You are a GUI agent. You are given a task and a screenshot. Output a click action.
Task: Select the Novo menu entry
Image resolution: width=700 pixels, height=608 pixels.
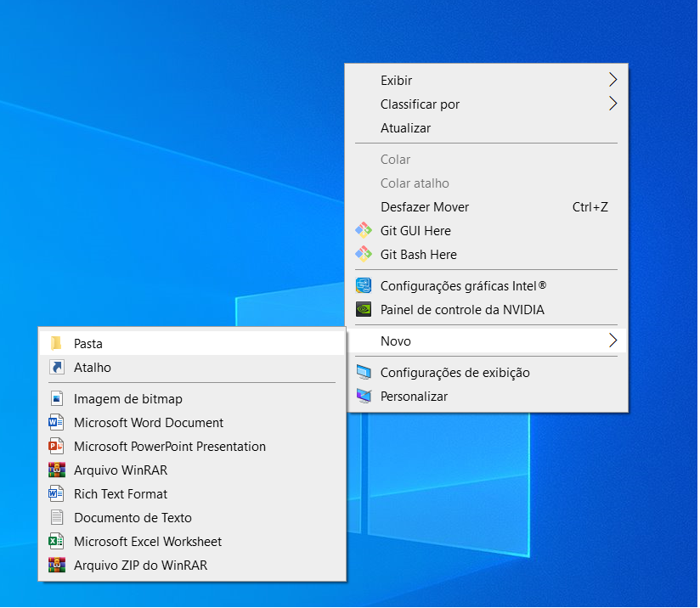(486, 341)
